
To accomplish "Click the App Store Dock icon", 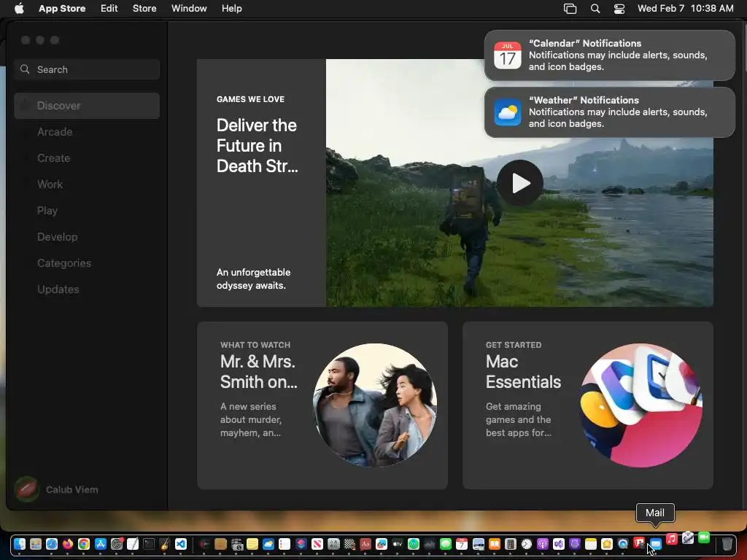I will pyautogui.click(x=101, y=544).
